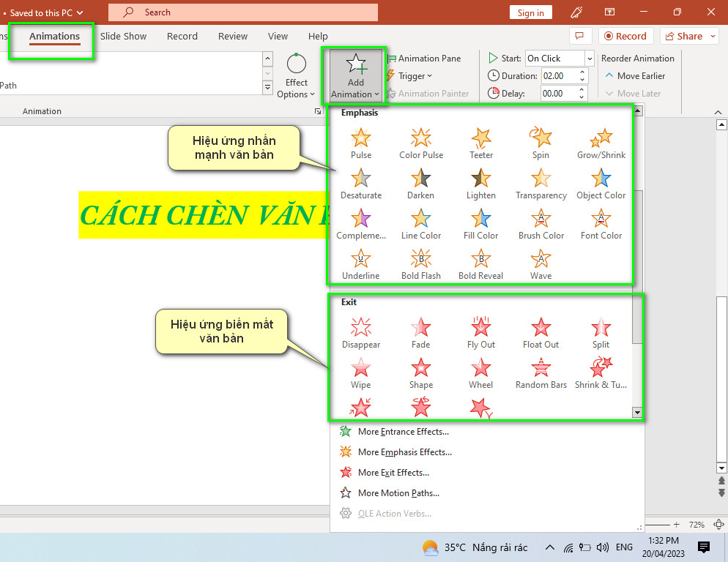The width and height of the screenshot is (728, 562).
Task: Collapse the ribbon with the chevron
Action: tap(718, 112)
